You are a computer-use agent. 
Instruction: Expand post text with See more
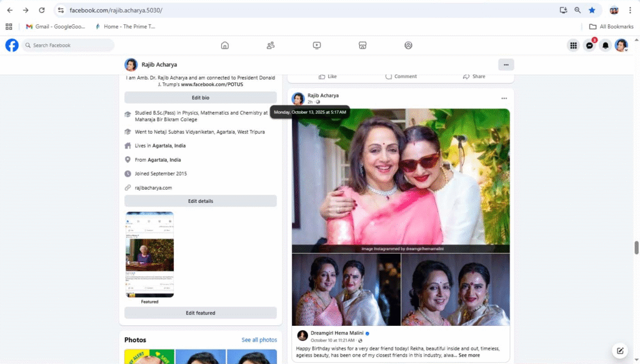click(469, 355)
